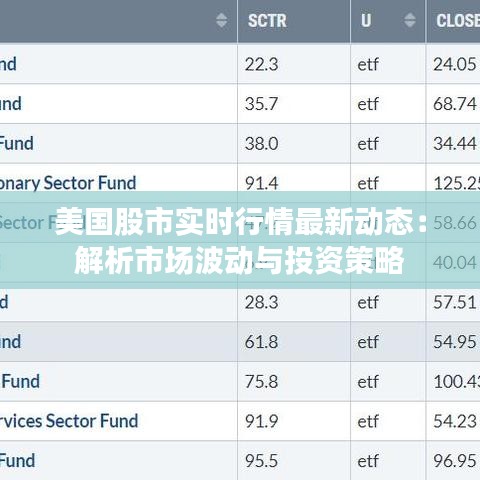Screen dimensions: 480x480
Task: Click the close price 57.51 cell
Action: pyautogui.click(x=453, y=302)
